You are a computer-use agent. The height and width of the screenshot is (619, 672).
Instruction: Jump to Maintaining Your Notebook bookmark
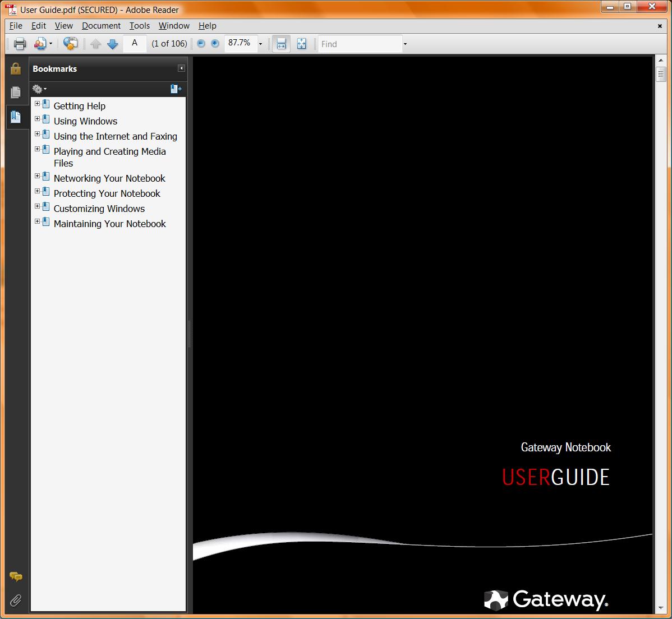tap(110, 224)
